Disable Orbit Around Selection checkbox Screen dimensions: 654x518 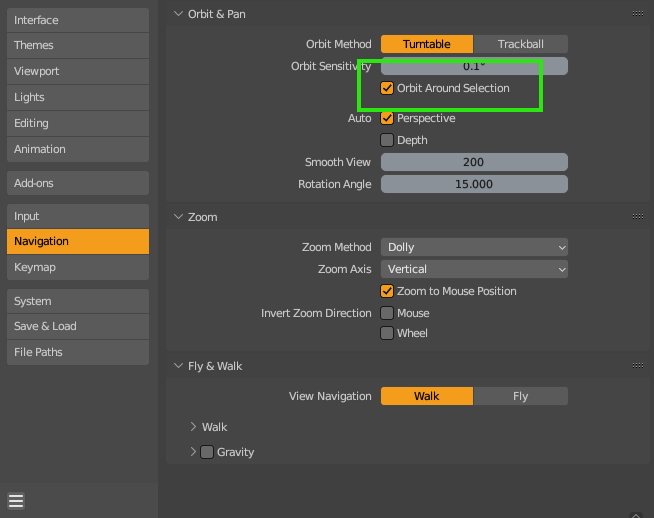(x=387, y=88)
